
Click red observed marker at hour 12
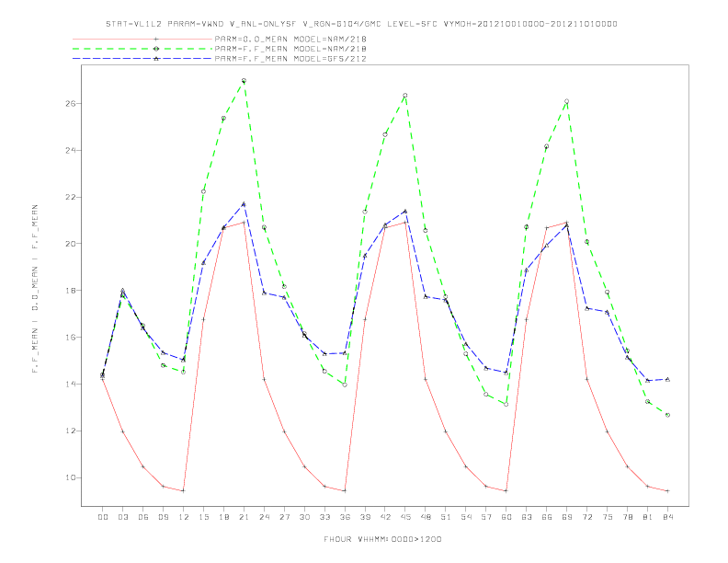coord(184,491)
